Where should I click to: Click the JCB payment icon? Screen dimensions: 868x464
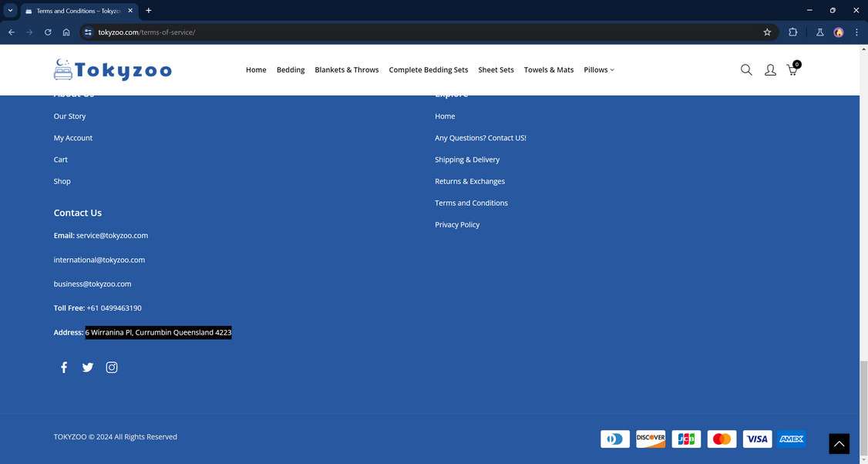[x=686, y=439]
